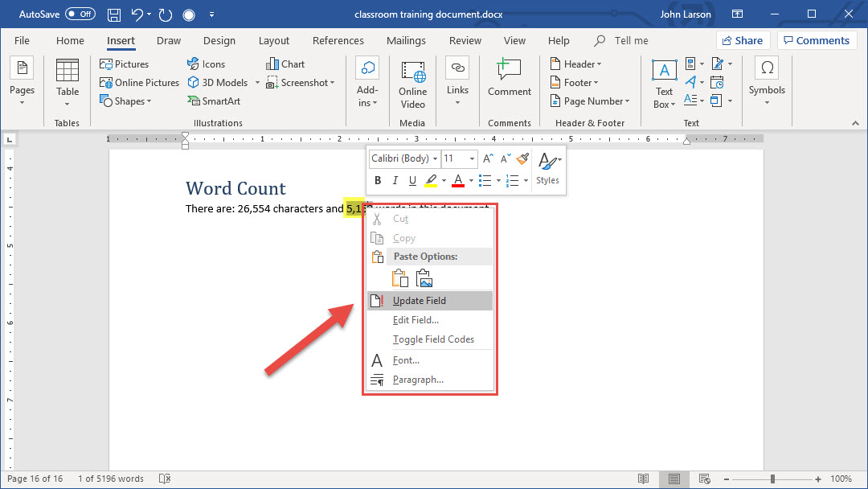
Task: Click the Tell me search box
Action: click(x=630, y=41)
